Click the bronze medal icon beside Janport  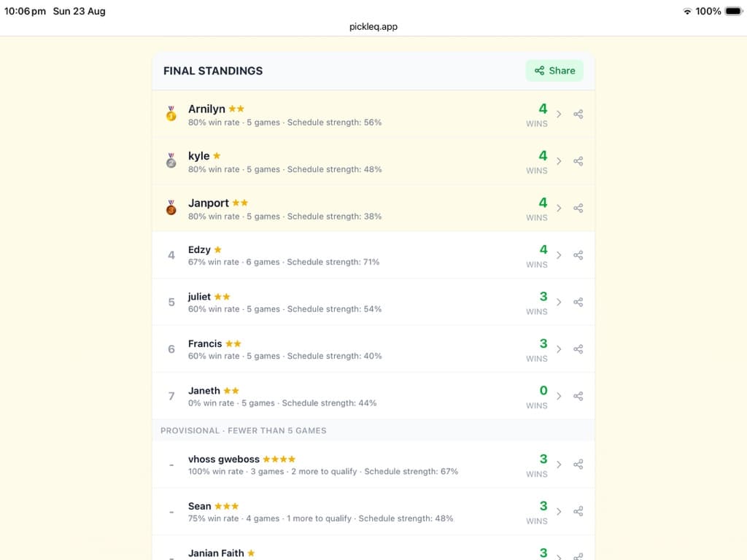171,208
